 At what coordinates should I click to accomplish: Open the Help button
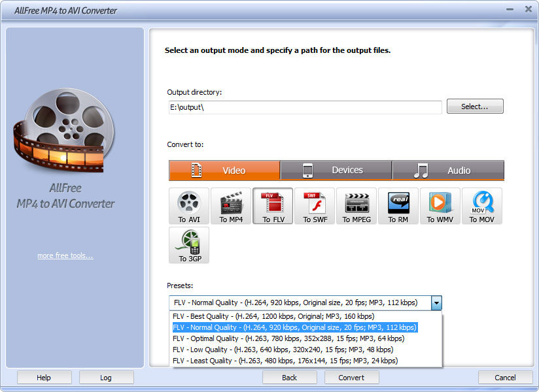[44, 378]
